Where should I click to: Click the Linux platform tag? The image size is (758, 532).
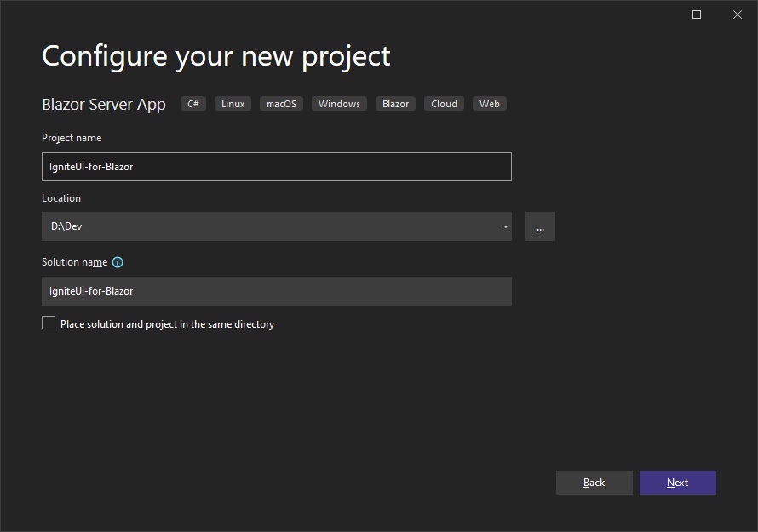[233, 104]
